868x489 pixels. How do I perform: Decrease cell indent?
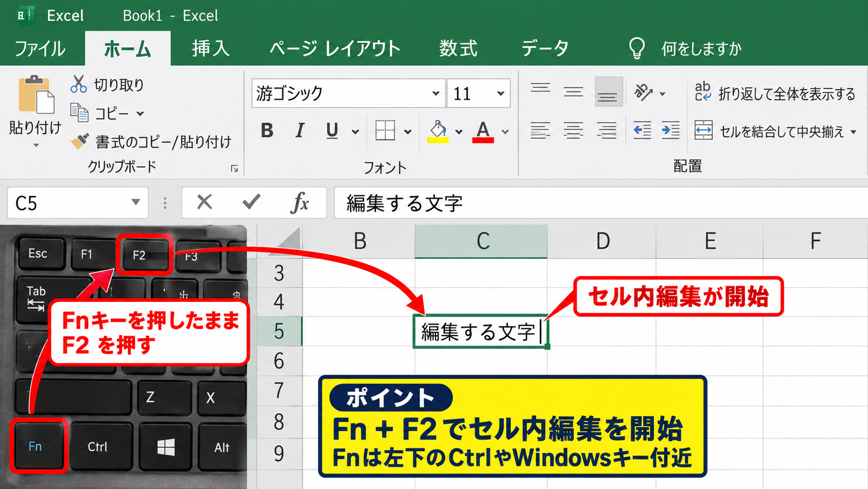click(x=642, y=130)
